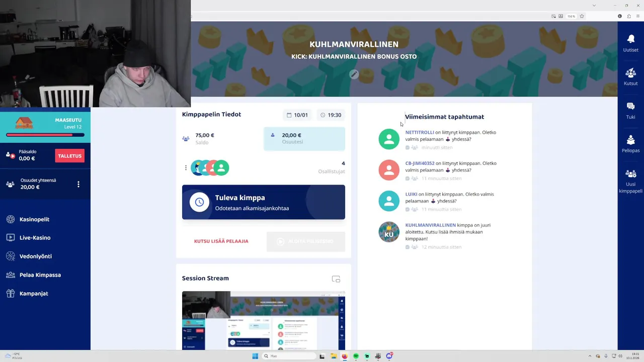Open Kampanjat menu item
Image resolution: width=644 pixels, height=362 pixels.
[34, 294]
